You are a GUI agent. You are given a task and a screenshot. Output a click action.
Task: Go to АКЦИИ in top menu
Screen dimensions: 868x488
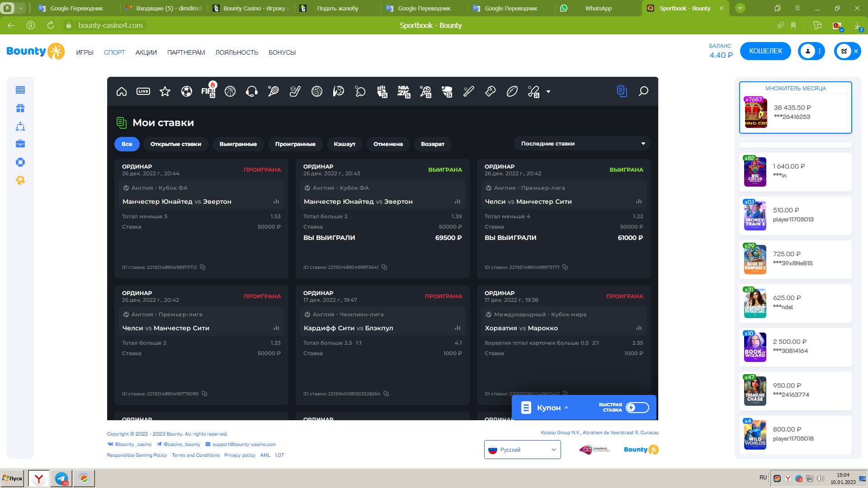pos(146,52)
